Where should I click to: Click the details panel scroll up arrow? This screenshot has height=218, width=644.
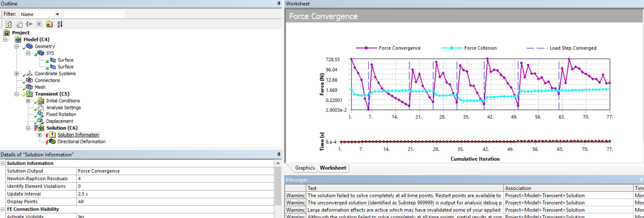(x=278, y=163)
